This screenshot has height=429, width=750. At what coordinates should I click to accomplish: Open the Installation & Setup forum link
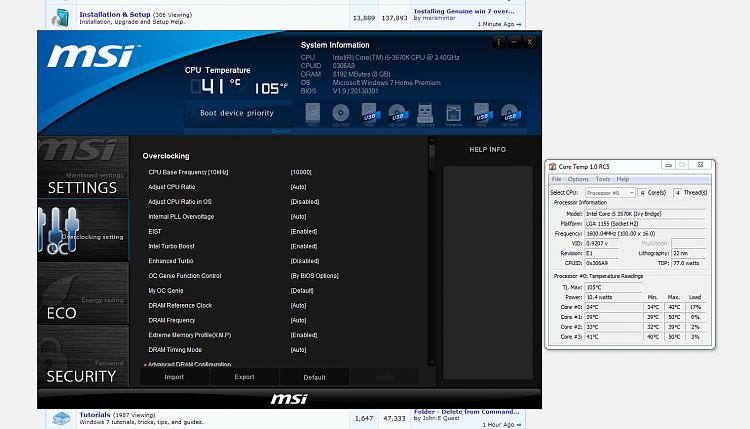(115, 14)
